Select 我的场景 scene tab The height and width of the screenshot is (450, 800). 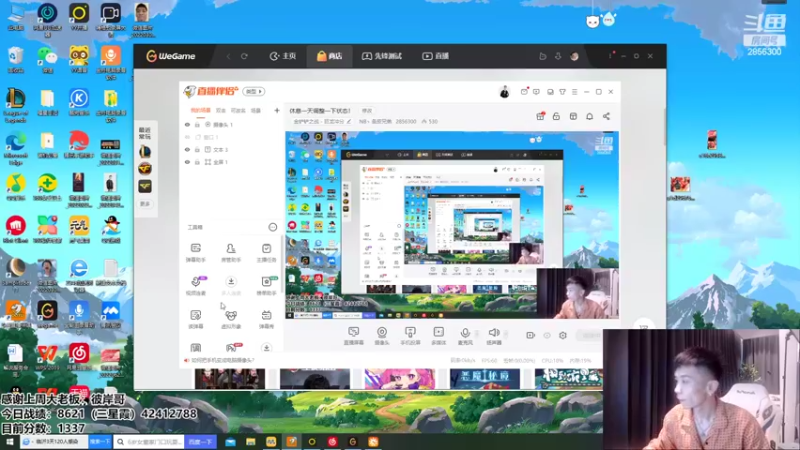pos(201,110)
